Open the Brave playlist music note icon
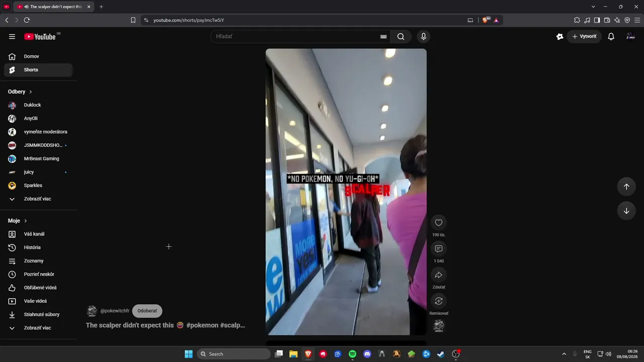 coord(587,20)
